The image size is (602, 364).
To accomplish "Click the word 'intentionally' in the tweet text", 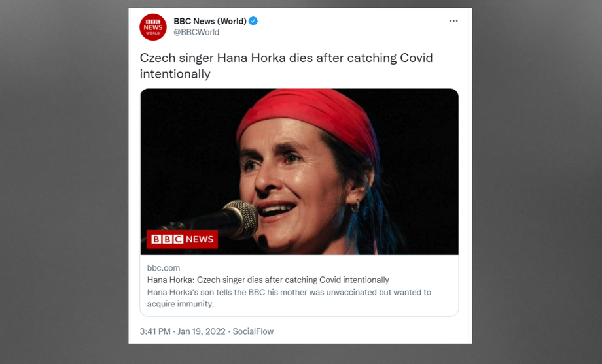I will point(175,74).
